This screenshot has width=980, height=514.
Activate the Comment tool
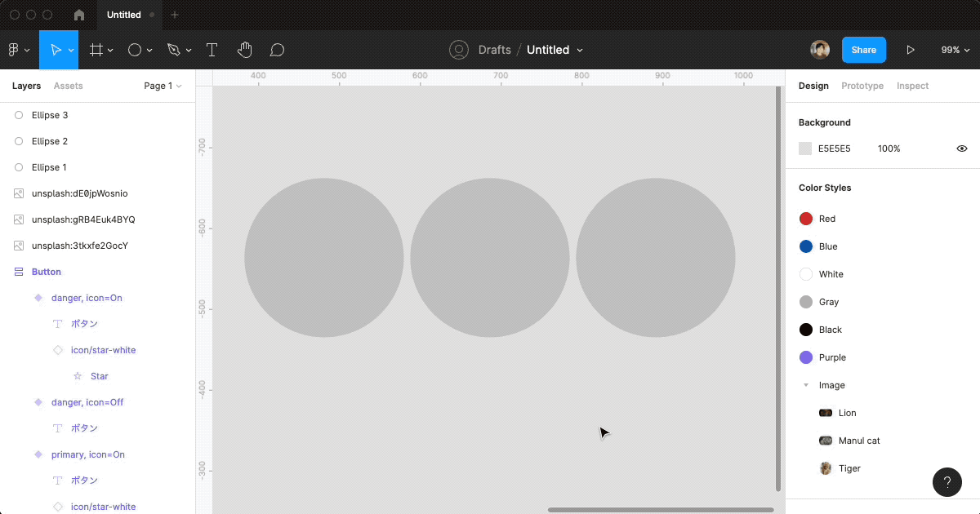(x=277, y=50)
